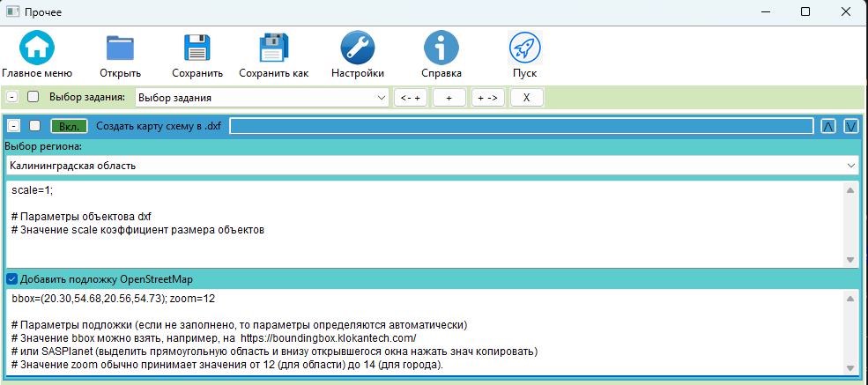Click the '+' add task button

pyautogui.click(x=449, y=98)
